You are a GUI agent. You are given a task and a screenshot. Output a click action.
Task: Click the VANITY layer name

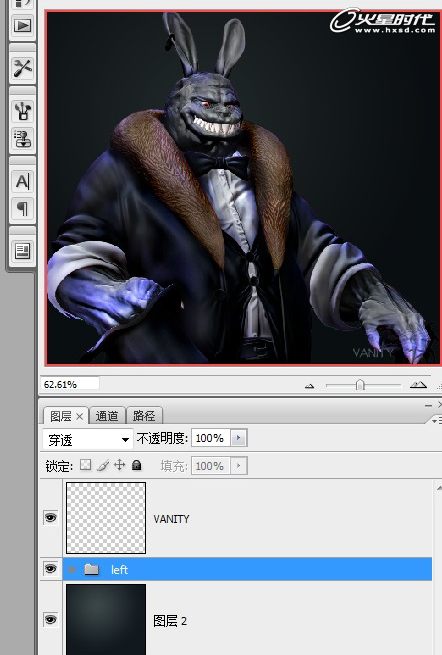(x=171, y=519)
